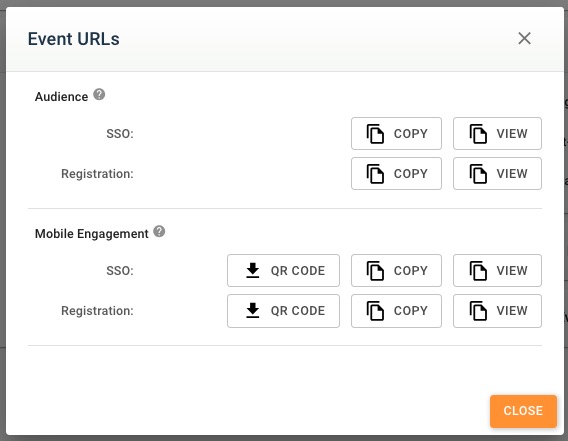View the Mobile Engagement SSO URL
This screenshot has width=568, height=441.
[497, 271]
